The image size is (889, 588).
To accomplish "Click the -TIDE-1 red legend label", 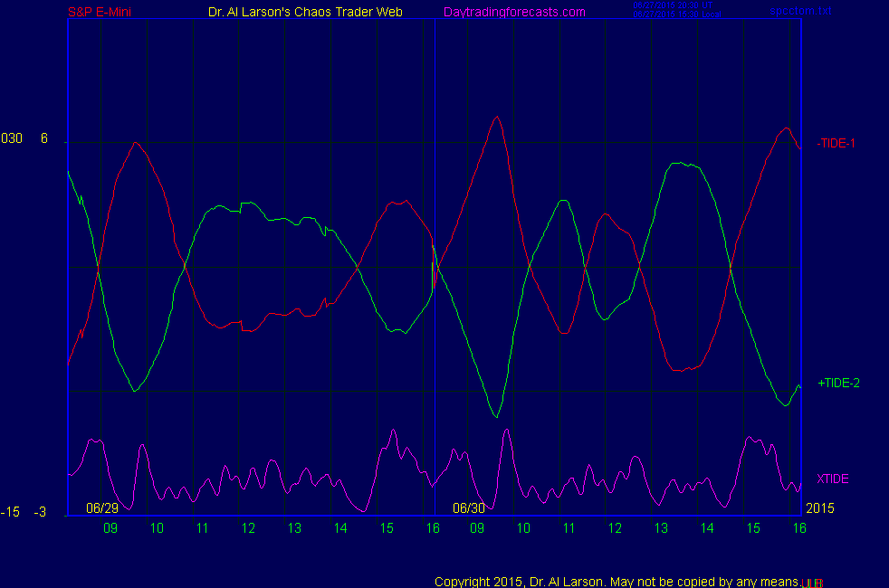I will pyautogui.click(x=836, y=143).
